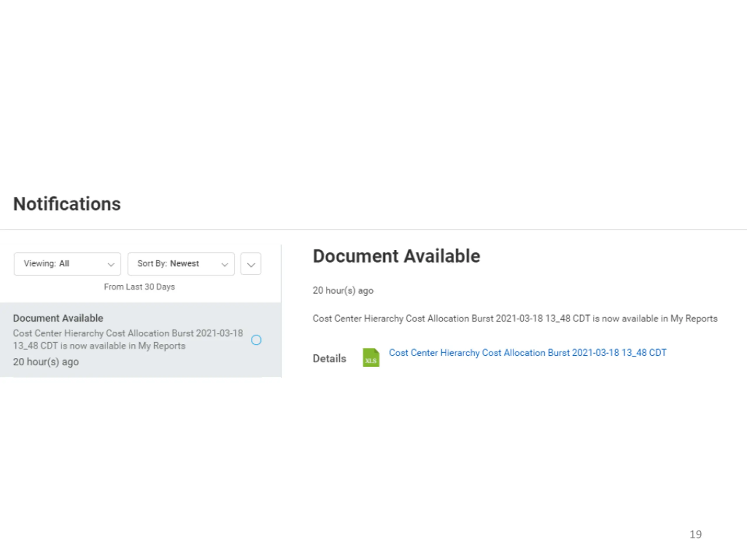The image size is (747, 560).
Task: Click the word All in viewing box
Action: (64, 264)
